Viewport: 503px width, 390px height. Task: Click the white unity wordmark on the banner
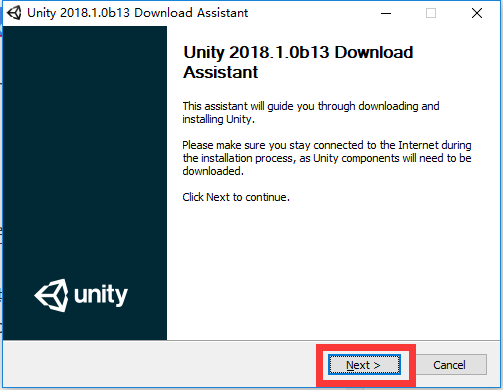tap(101, 295)
